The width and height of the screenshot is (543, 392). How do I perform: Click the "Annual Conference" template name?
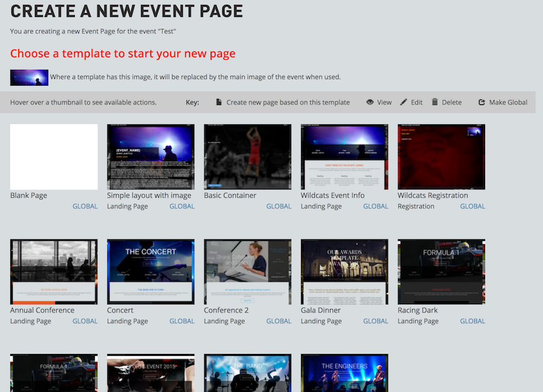pos(42,310)
